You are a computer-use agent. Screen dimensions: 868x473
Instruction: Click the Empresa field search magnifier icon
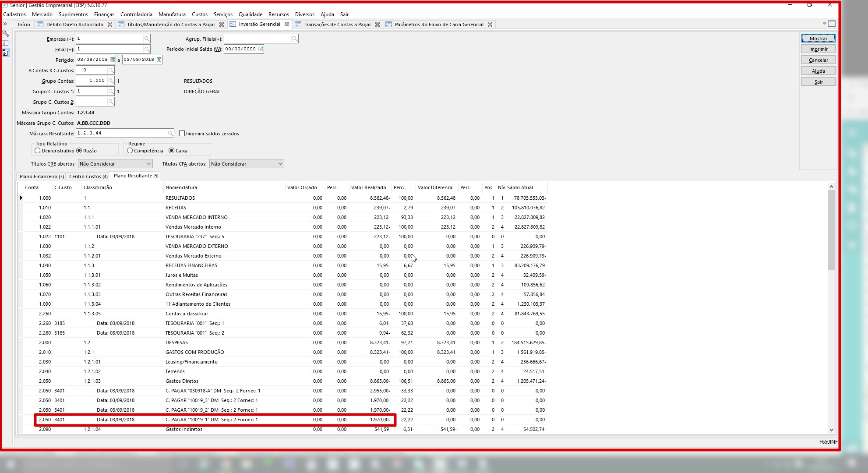[x=147, y=39]
